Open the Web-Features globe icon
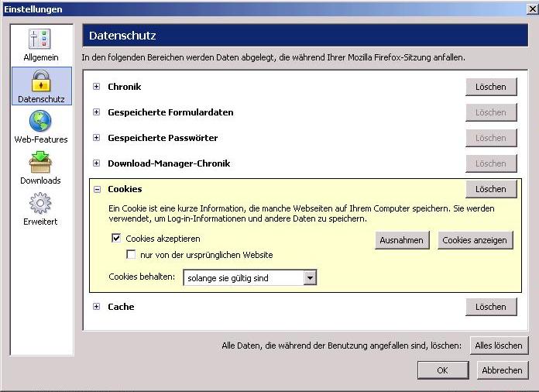The height and width of the screenshot is (392, 539). [40, 122]
